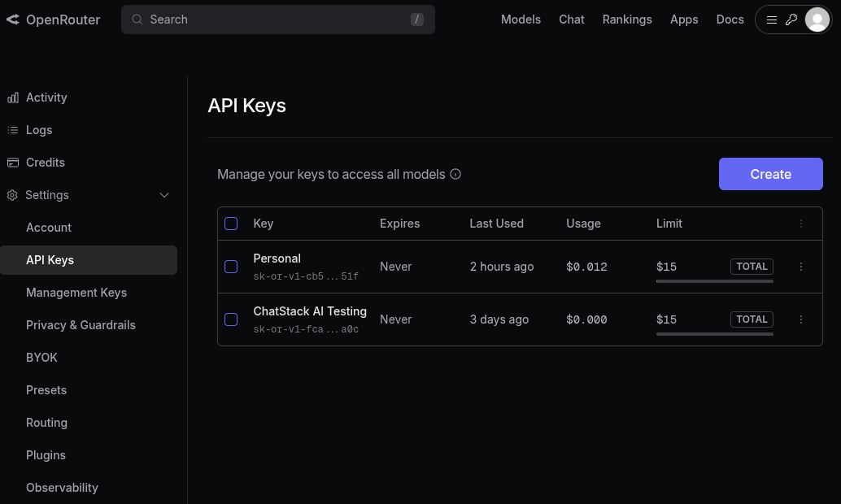
Task: Open the profile avatar image
Action: 817,19
